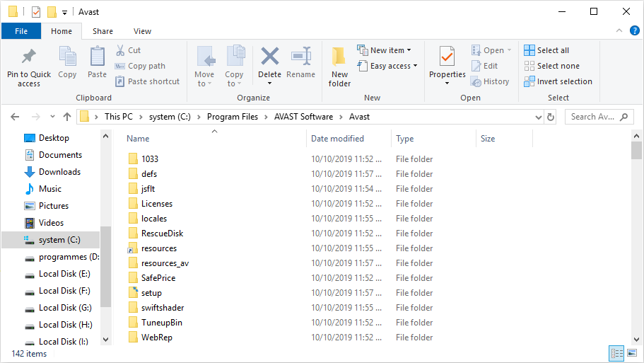Viewport: 644px width, 363px height.
Task: Switch to the View ribbon tab
Action: 142,31
